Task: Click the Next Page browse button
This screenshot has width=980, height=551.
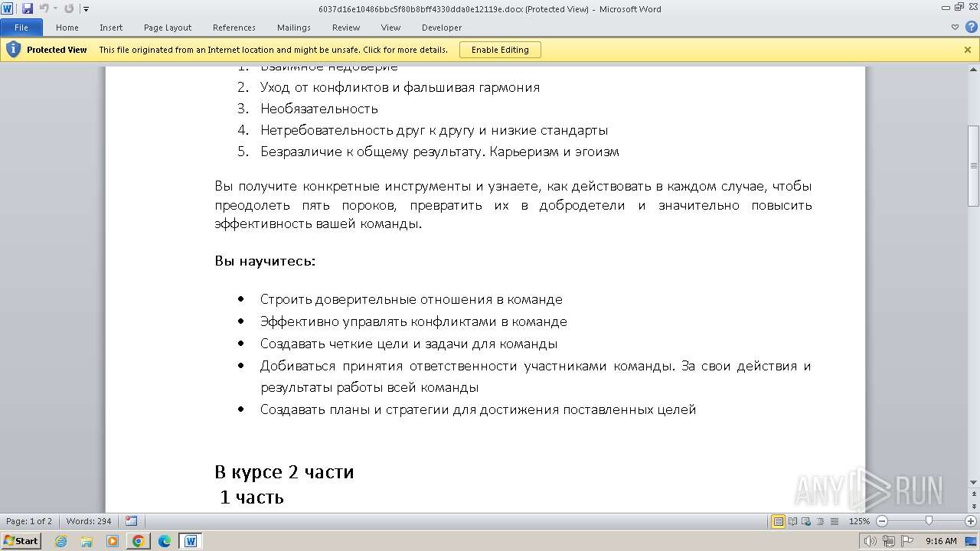Action: pyautogui.click(x=973, y=507)
